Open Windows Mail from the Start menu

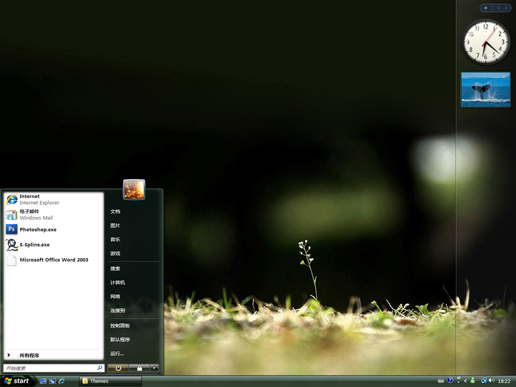(53, 214)
